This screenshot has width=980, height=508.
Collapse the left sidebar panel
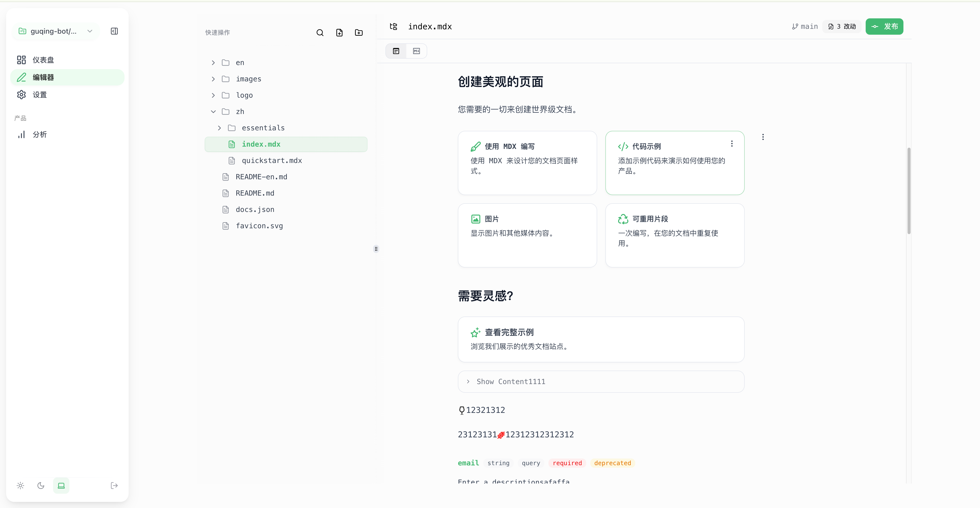tap(114, 31)
